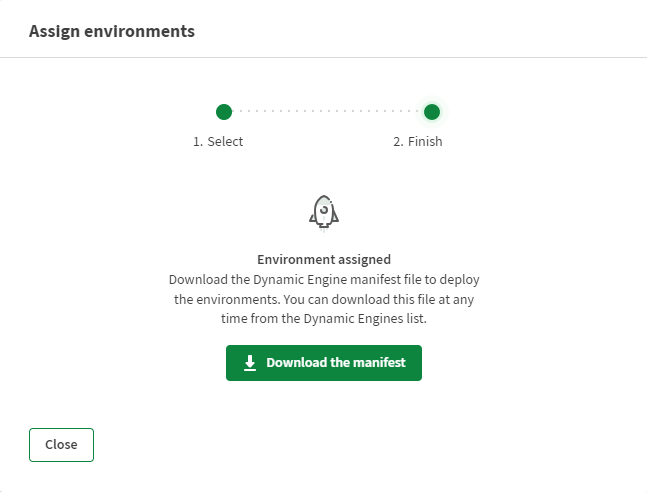Close the Assign environments dialog
Screen dimensions: 647x492
(x=61, y=445)
